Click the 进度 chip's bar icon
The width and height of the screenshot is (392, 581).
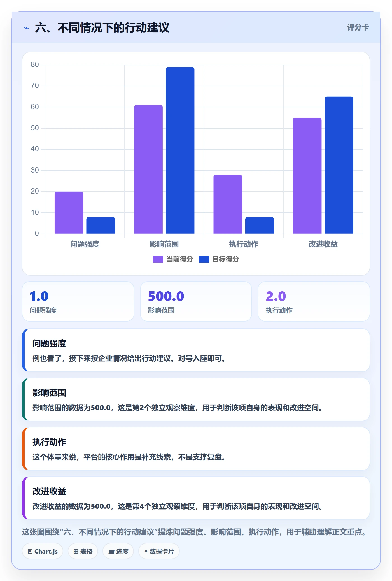(111, 552)
